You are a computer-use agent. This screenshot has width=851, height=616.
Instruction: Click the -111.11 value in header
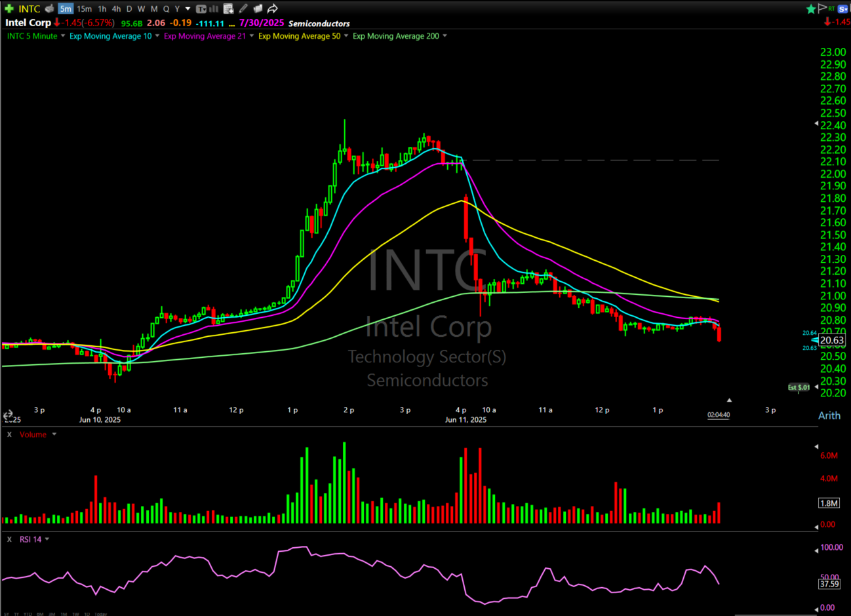click(210, 24)
